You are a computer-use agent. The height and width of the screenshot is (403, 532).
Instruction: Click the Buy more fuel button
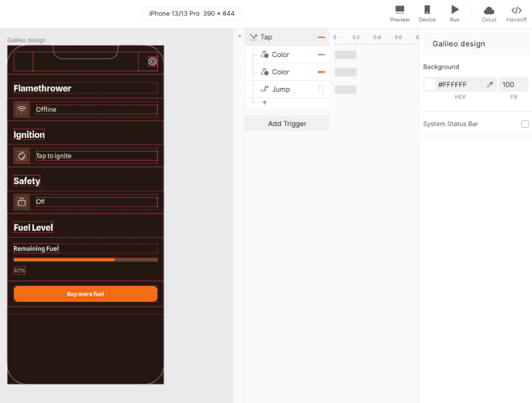click(x=86, y=294)
